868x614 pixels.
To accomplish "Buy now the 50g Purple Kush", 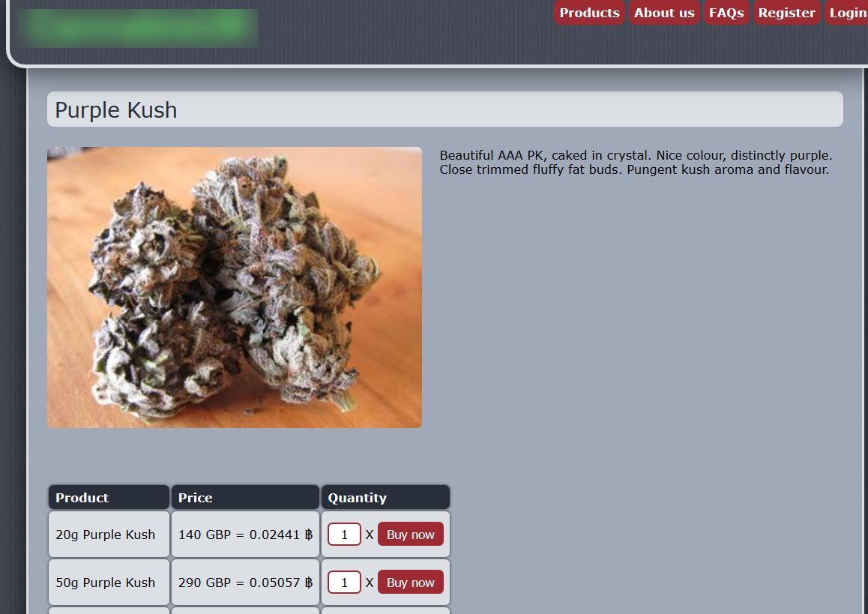I will point(411,583).
